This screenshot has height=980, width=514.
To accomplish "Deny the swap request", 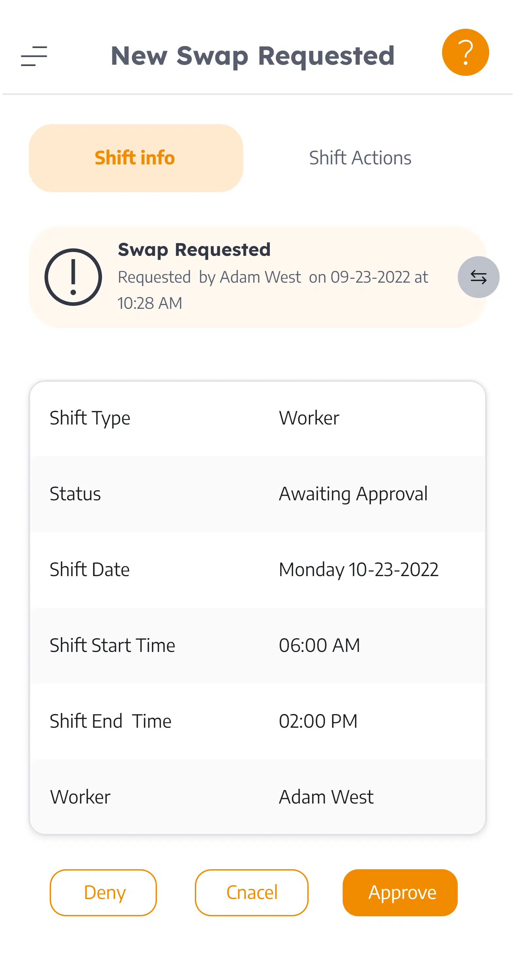I will point(103,892).
